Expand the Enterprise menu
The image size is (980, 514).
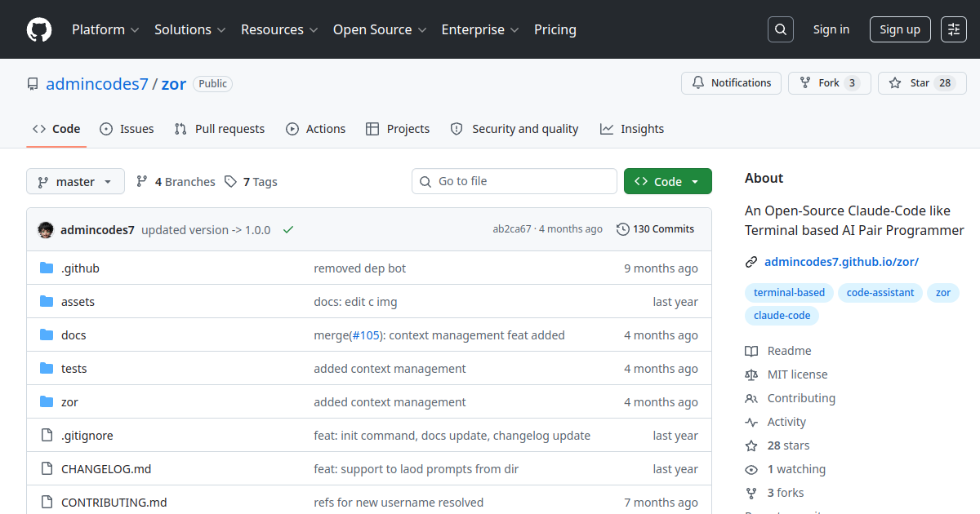480,29
